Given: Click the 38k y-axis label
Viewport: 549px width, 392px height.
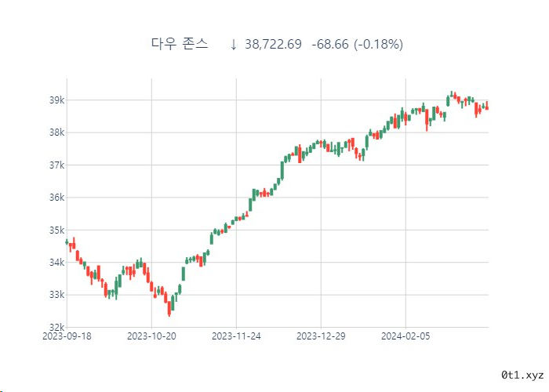Looking at the screenshot, I should [56, 132].
